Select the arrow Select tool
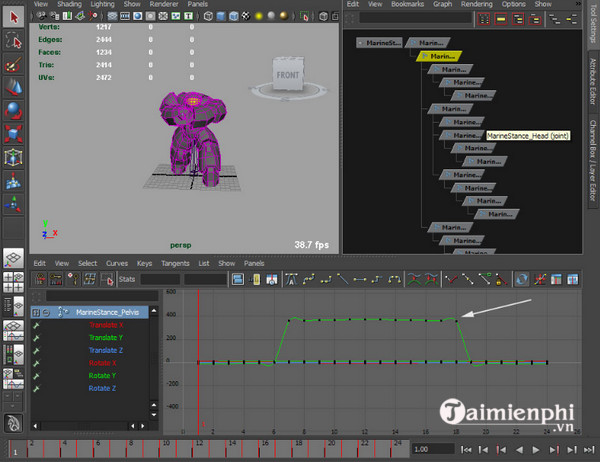Image resolution: width=600 pixels, height=462 pixels. [x=13, y=16]
